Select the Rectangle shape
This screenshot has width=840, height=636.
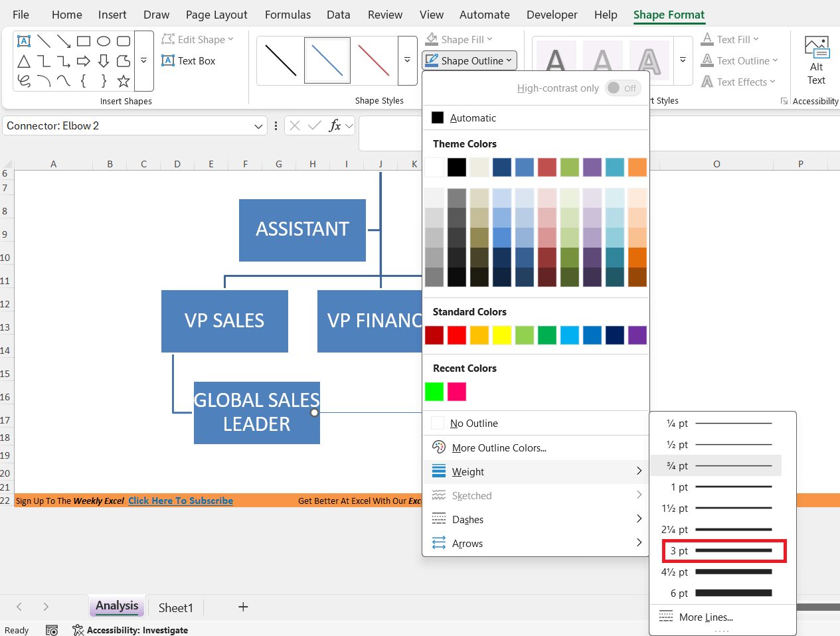tap(84, 41)
